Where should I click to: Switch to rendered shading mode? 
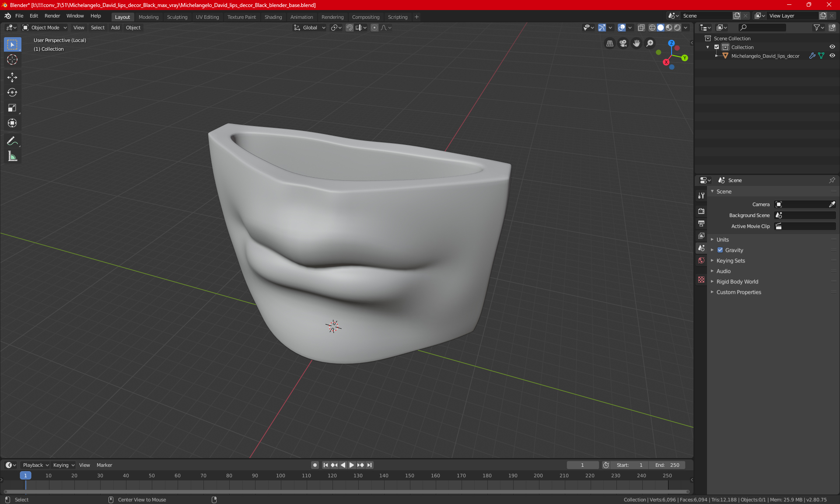coord(677,28)
